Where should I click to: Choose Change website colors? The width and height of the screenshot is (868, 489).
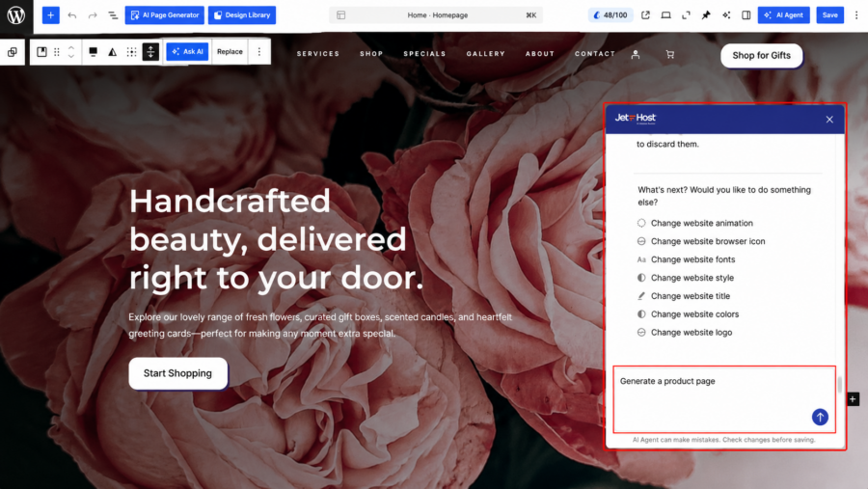(x=688, y=314)
